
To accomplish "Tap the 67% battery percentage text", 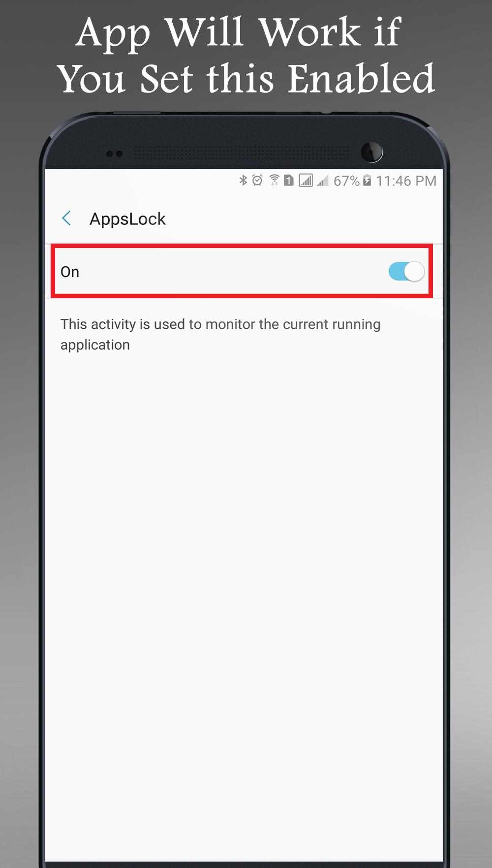I will coord(346,181).
